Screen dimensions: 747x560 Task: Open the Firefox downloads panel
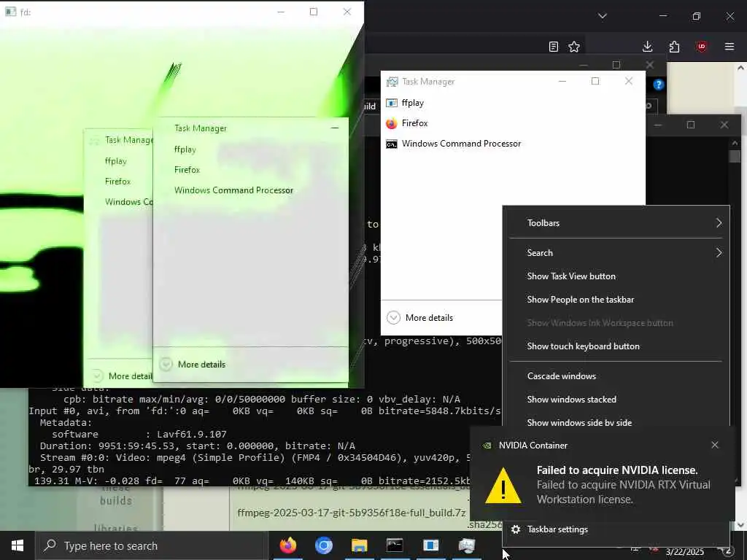pyautogui.click(x=648, y=47)
